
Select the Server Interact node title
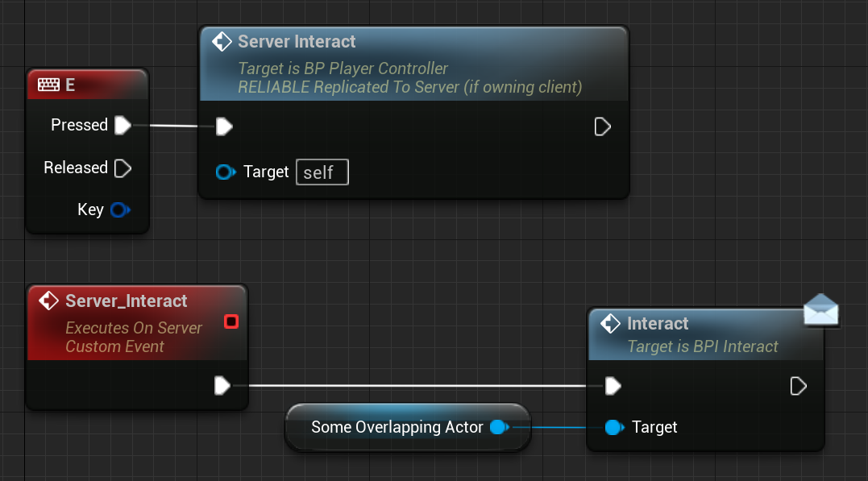pyautogui.click(x=297, y=42)
